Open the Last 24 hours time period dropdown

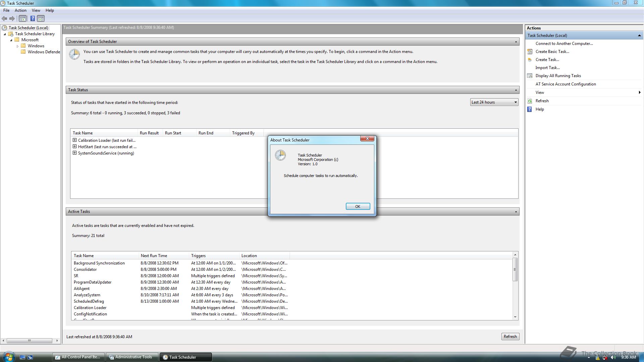[494, 102]
